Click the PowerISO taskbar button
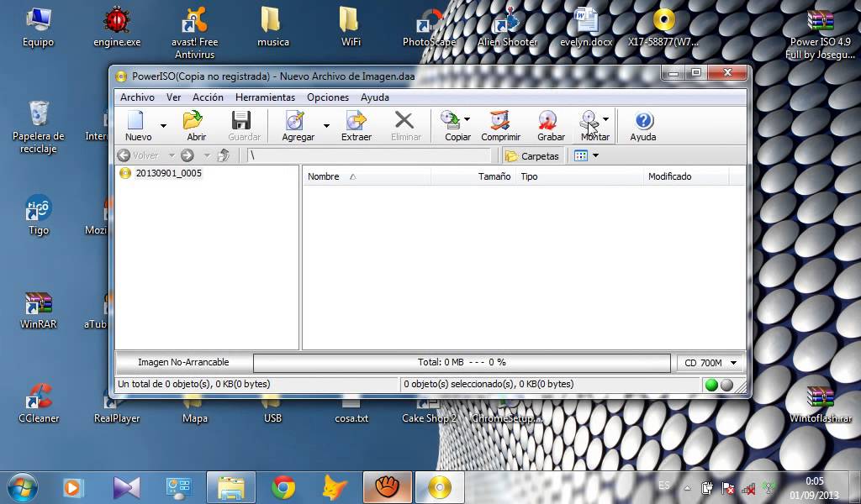The height and width of the screenshot is (504, 861). point(439,487)
